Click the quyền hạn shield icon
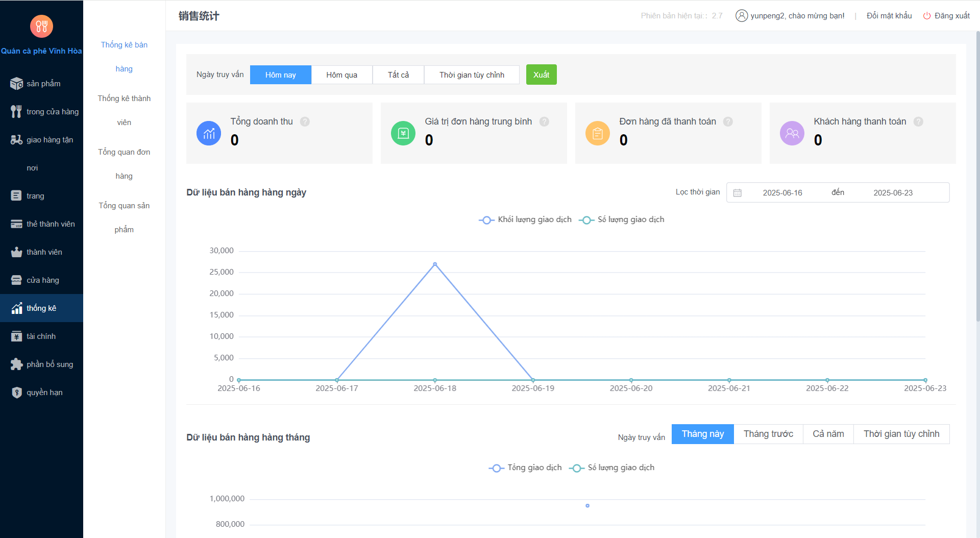This screenshot has width=980, height=538. coord(16,393)
